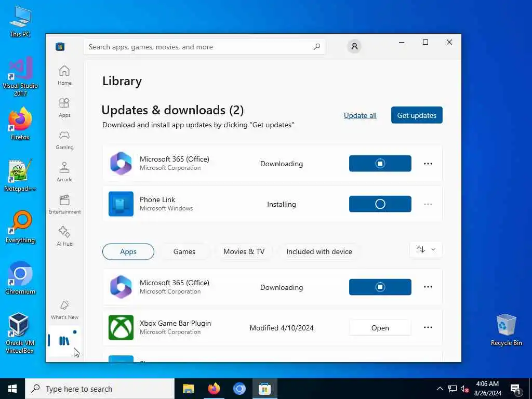
Task: Open the notification center icon
Action: pyautogui.click(x=516, y=389)
